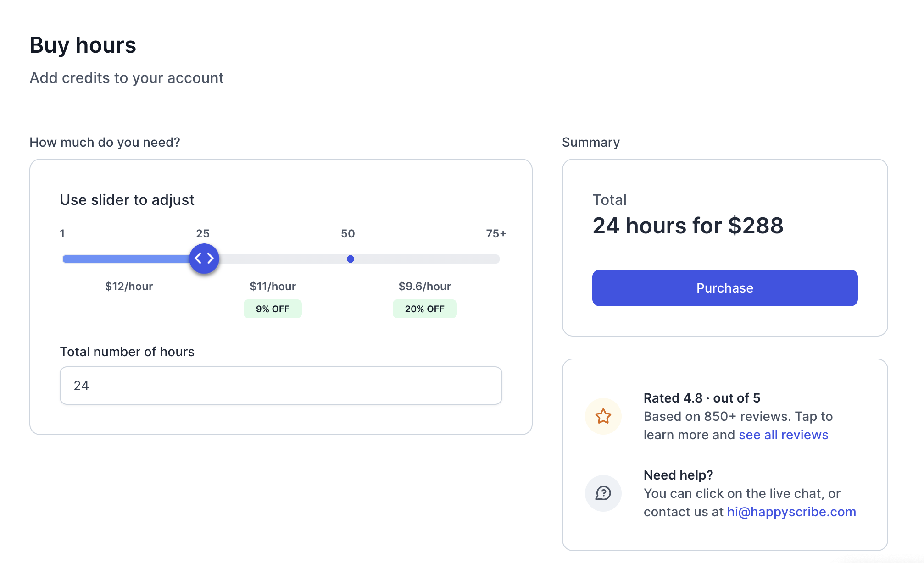Click the $9.6/hour price label
The width and height of the screenshot is (924, 563).
(x=424, y=287)
